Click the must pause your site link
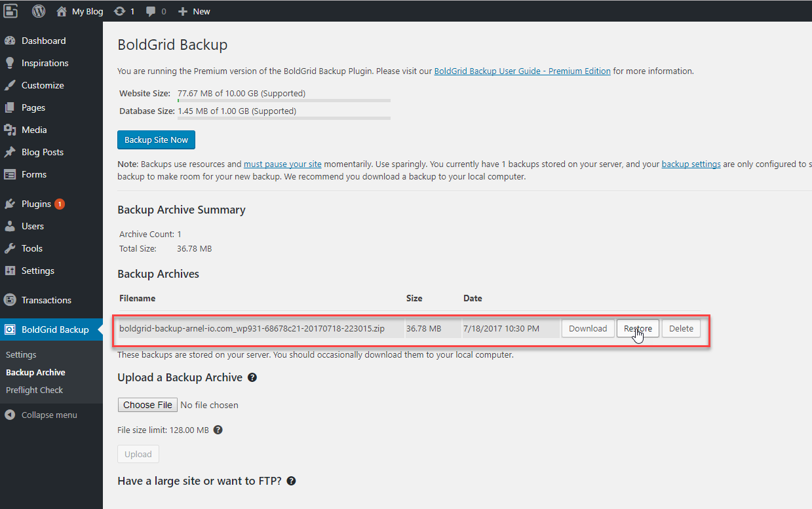The height and width of the screenshot is (509, 812). (x=282, y=164)
